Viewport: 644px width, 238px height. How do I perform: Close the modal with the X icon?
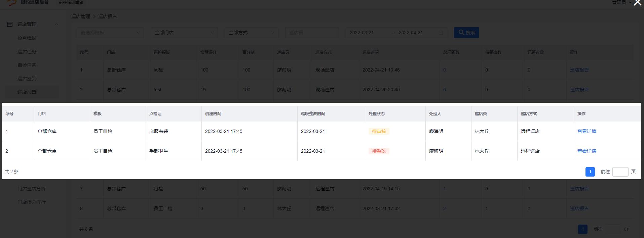(637, 3)
